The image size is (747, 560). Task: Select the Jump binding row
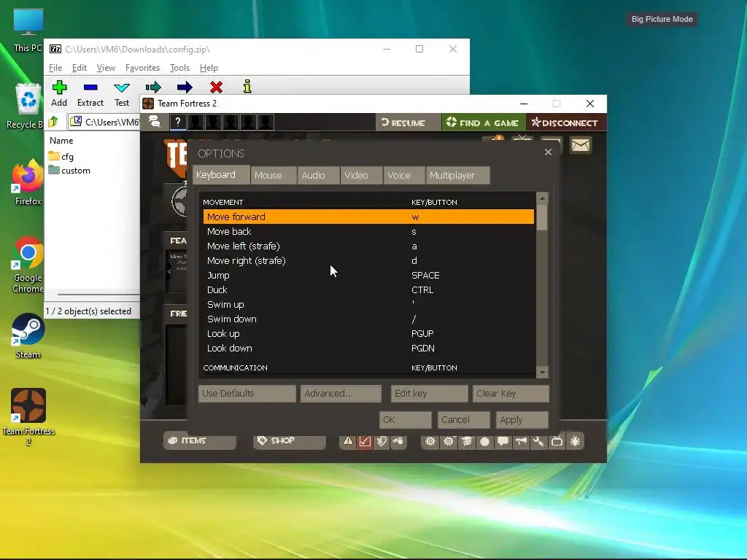click(x=368, y=275)
